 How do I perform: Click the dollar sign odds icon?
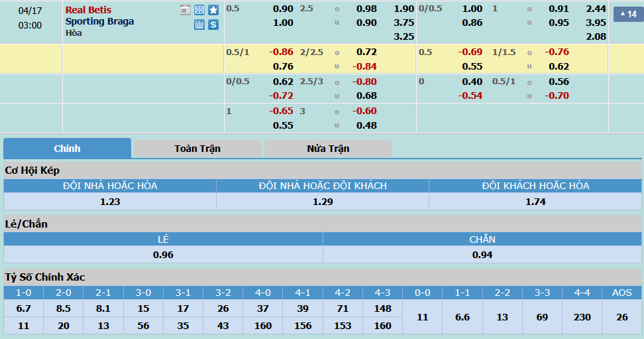213,25
